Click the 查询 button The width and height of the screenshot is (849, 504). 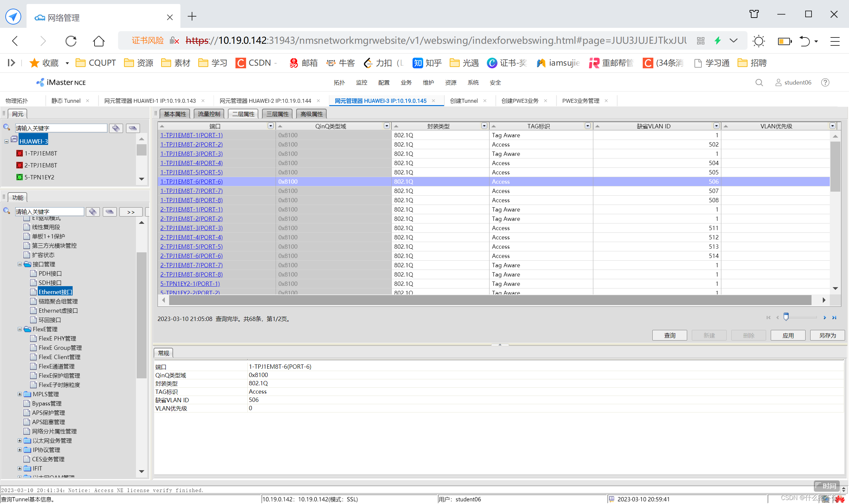pyautogui.click(x=669, y=336)
